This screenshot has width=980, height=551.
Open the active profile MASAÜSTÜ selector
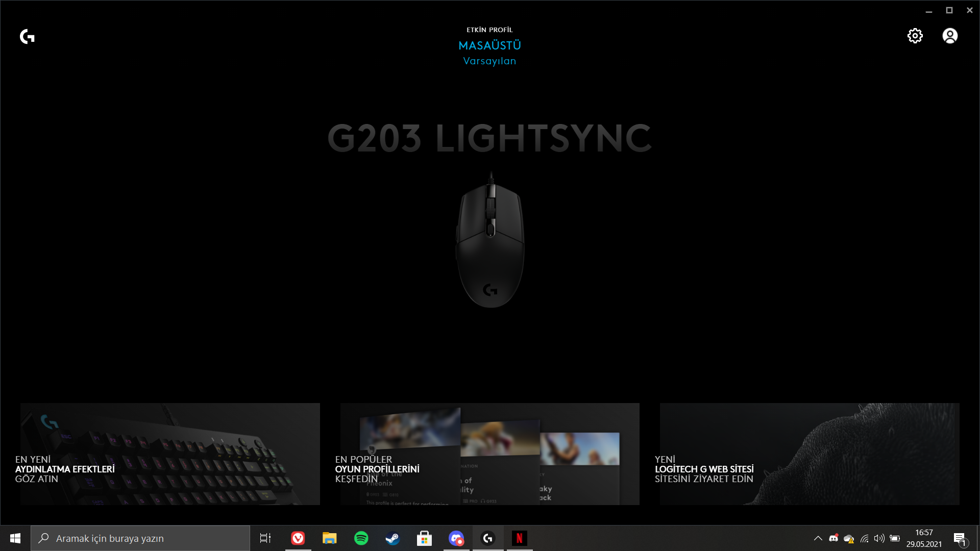pyautogui.click(x=489, y=45)
